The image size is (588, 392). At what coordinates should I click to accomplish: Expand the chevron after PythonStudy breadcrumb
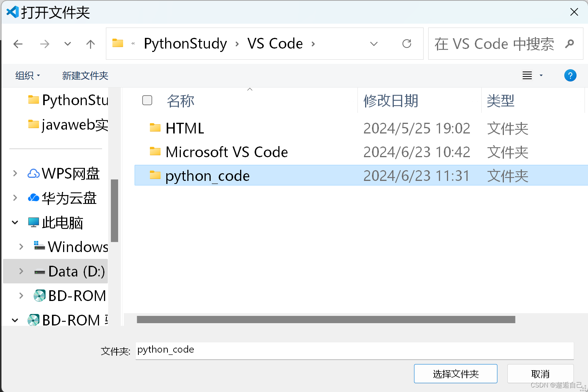237,44
